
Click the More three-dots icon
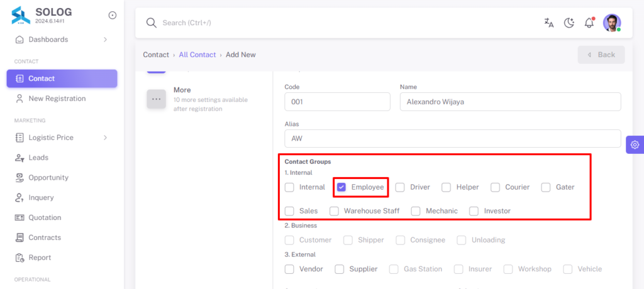pos(156,99)
